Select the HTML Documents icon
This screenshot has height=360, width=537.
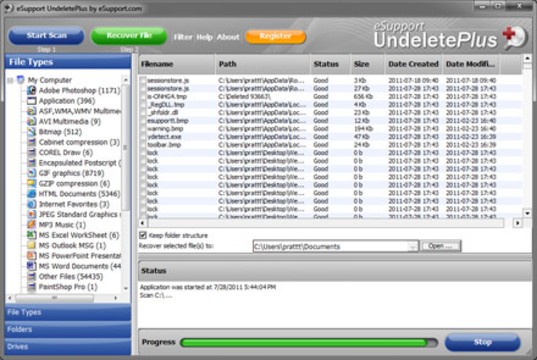[32, 194]
